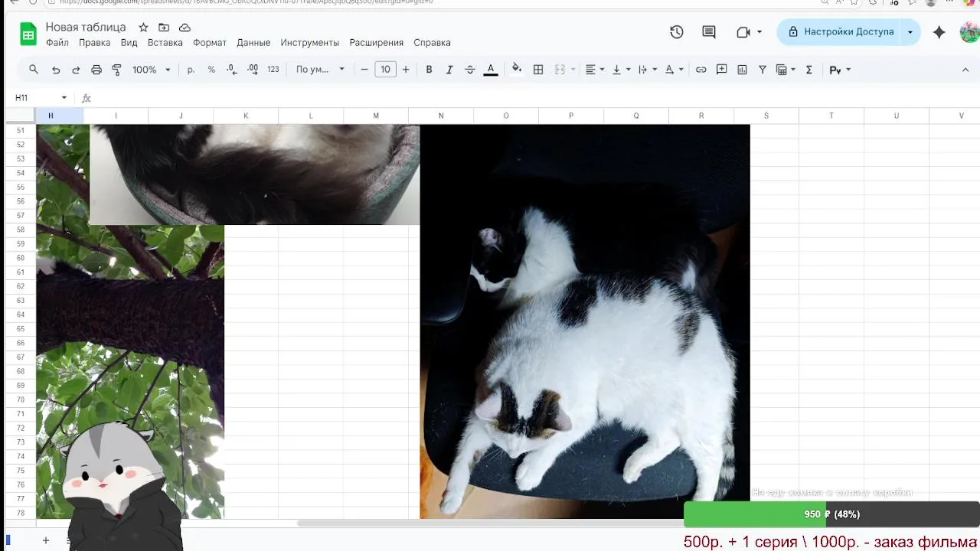Redo the last undone action
Viewport: 980px width, 551px height.
(76, 70)
